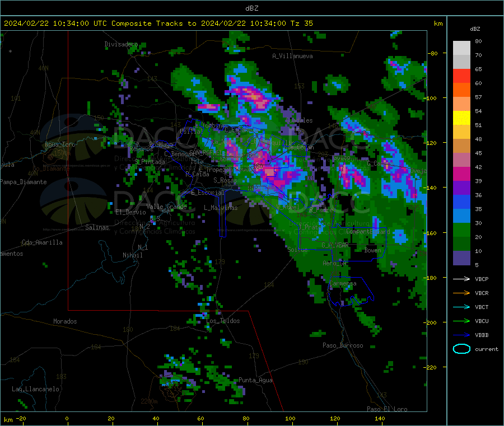Screen dimensions: 504x426
Task: Click the white VBCP arrow legend icon
Action: [x=461, y=279]
